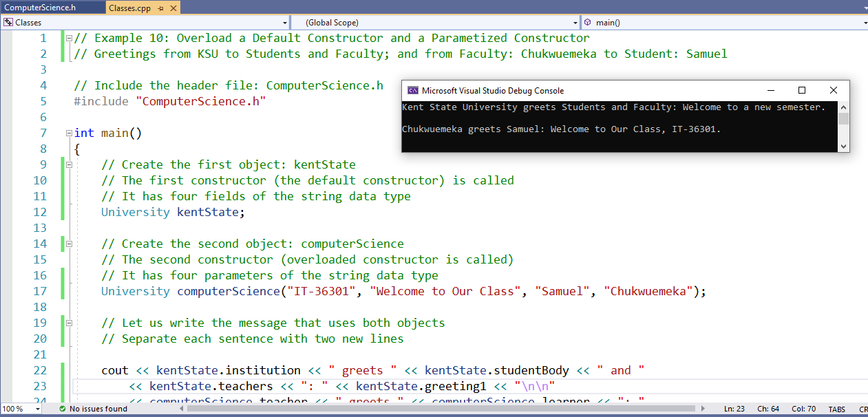Maximize the Debug Console window
868x417 pixels.
point(801,90)
